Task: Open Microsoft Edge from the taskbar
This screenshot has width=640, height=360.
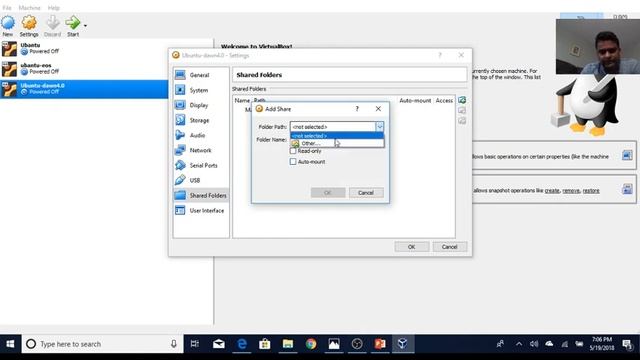Action: [x=242, y=344]
